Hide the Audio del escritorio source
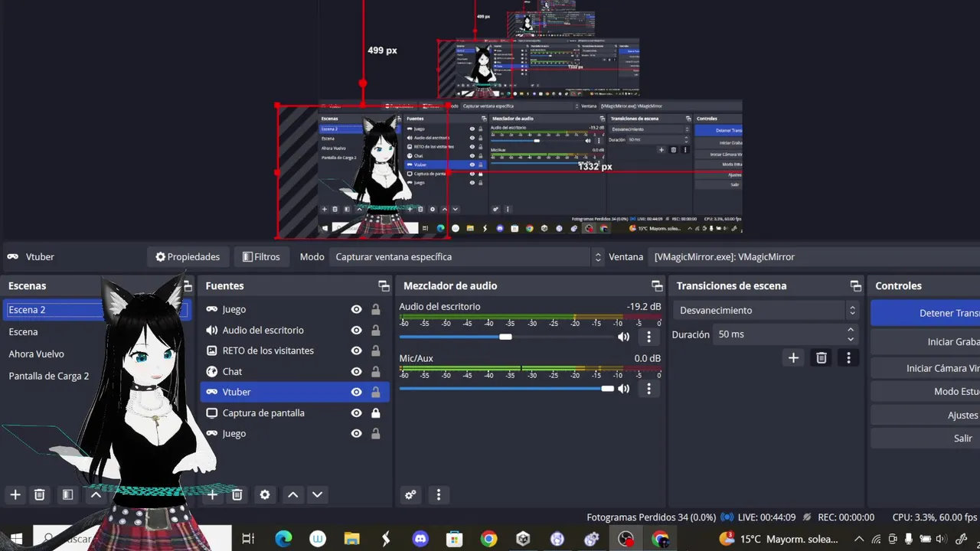Screen dimensions: 980x551 [x=356, y=330]
